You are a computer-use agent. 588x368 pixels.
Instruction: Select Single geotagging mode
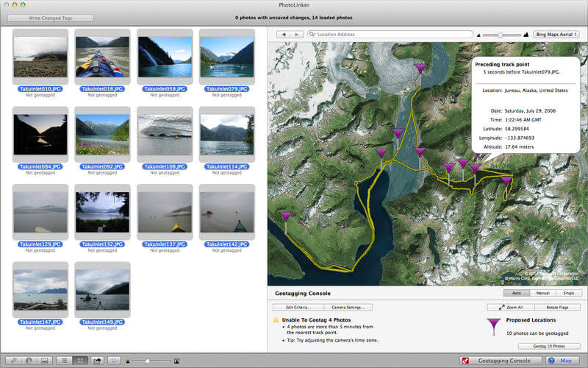click(568, 293)
